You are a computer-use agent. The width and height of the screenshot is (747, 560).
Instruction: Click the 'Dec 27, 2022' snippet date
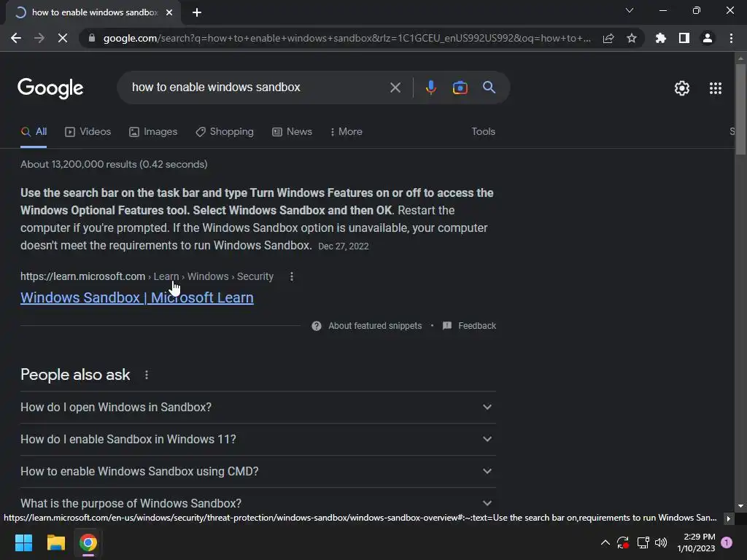point(343,246)
